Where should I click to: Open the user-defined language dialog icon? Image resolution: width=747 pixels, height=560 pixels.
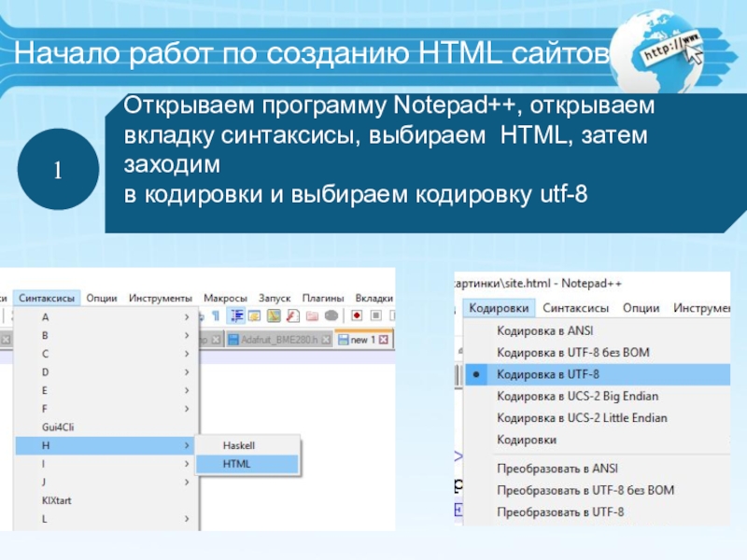pyautogui.click(x=254, y=315)
